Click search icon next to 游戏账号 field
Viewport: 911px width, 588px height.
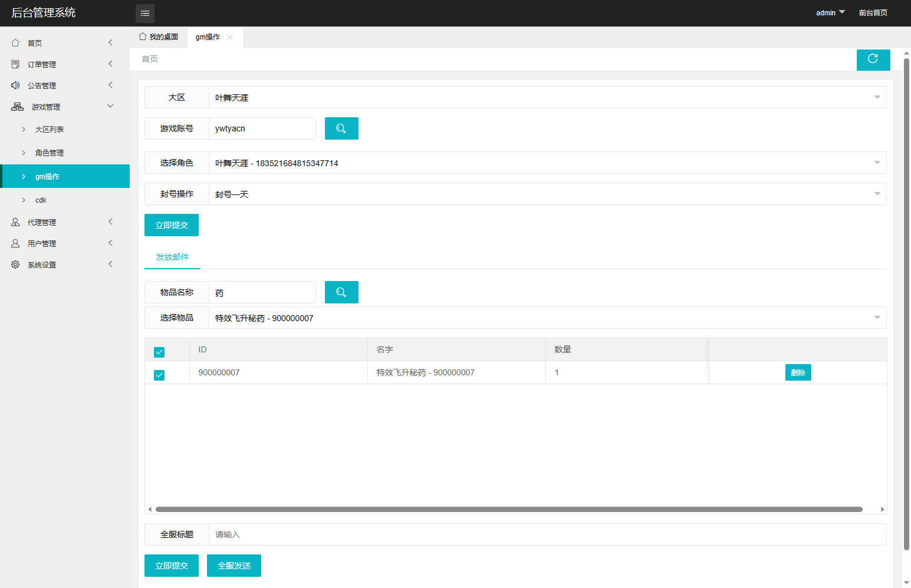tap(341, 128)
